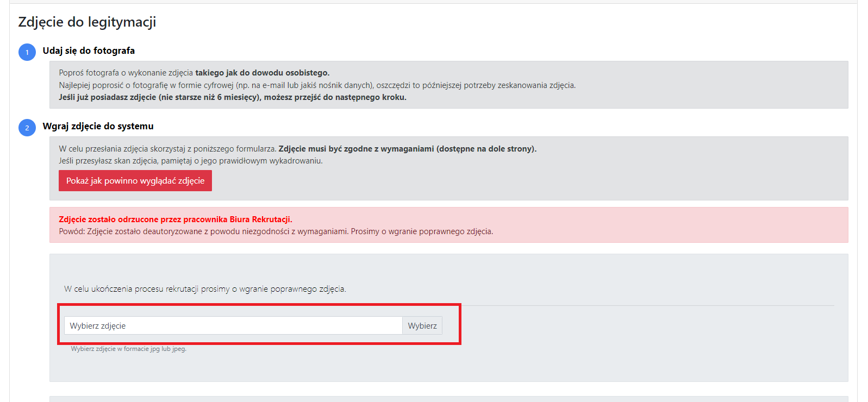
Task: Click the 'Wybierz' file browse button
Action: point(422,325)
